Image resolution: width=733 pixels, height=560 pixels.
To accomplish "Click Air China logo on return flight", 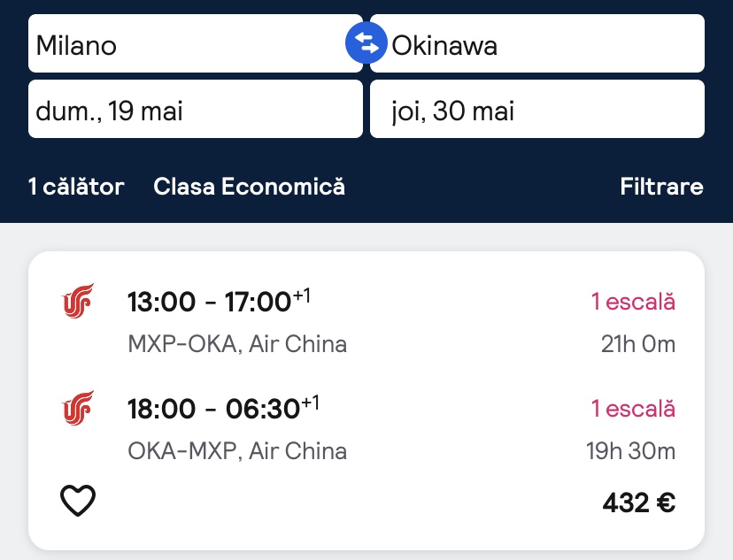I will pos(78,410).
